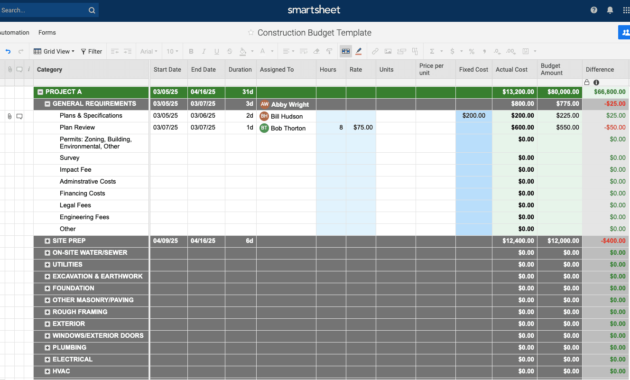Click the Category column header
The image size is (630, 380).
[x=91, y=69]
